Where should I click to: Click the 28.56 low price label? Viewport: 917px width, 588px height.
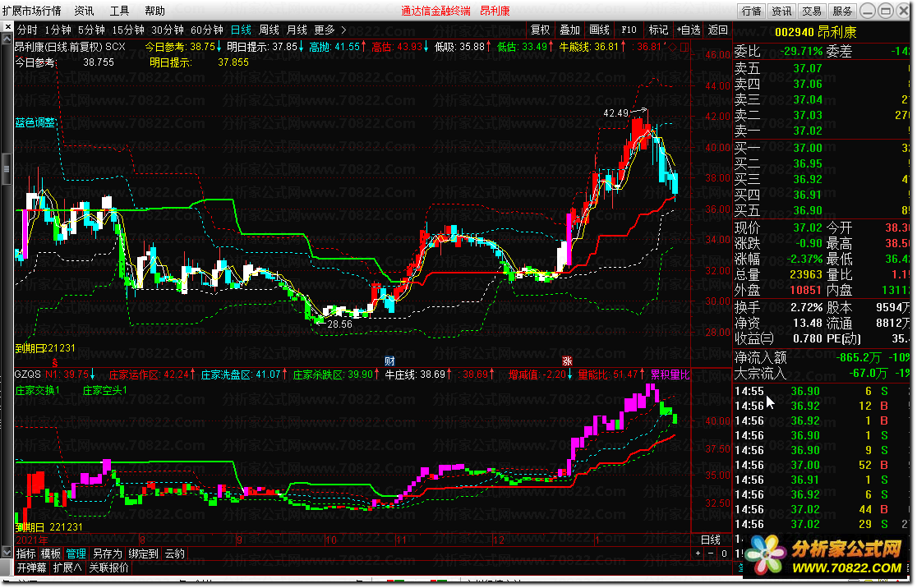click(340, 324)
